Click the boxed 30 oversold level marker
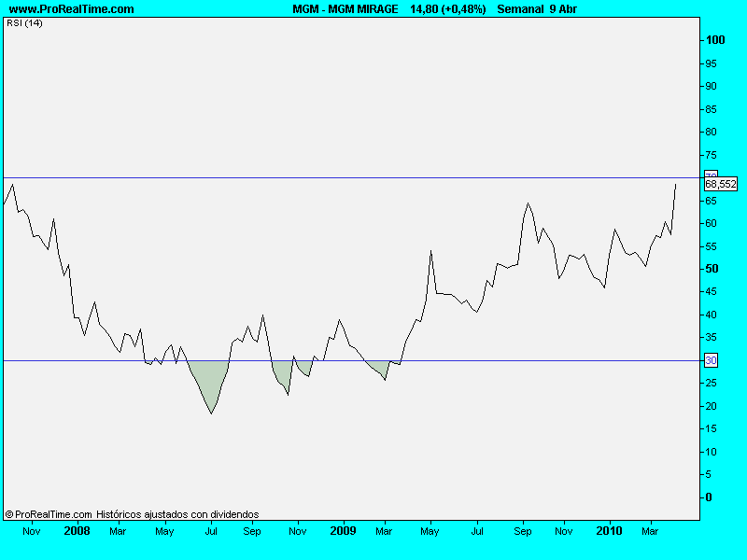The width and height of the screenshot is (747, 560). click(x=711, y=360)
